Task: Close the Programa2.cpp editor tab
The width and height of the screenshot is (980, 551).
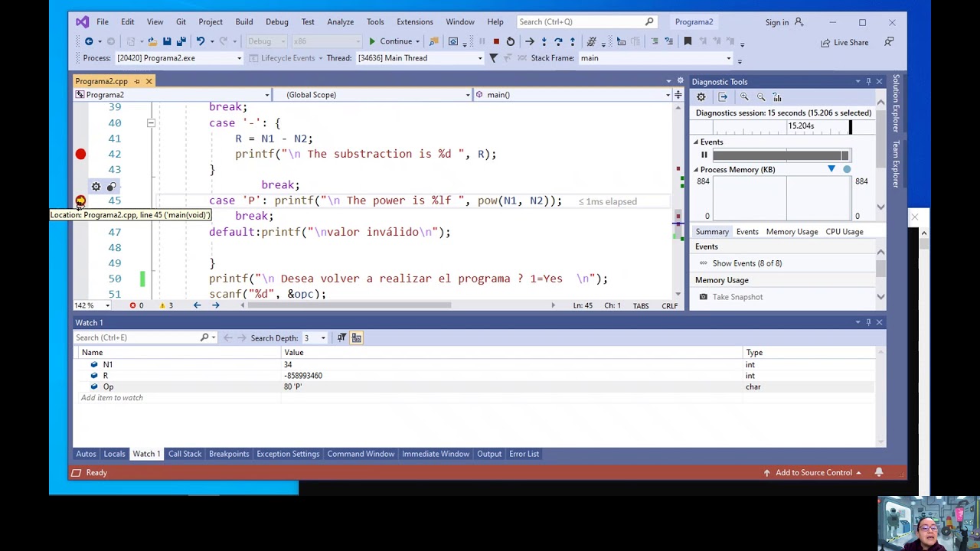Action: tap(149, 81)
